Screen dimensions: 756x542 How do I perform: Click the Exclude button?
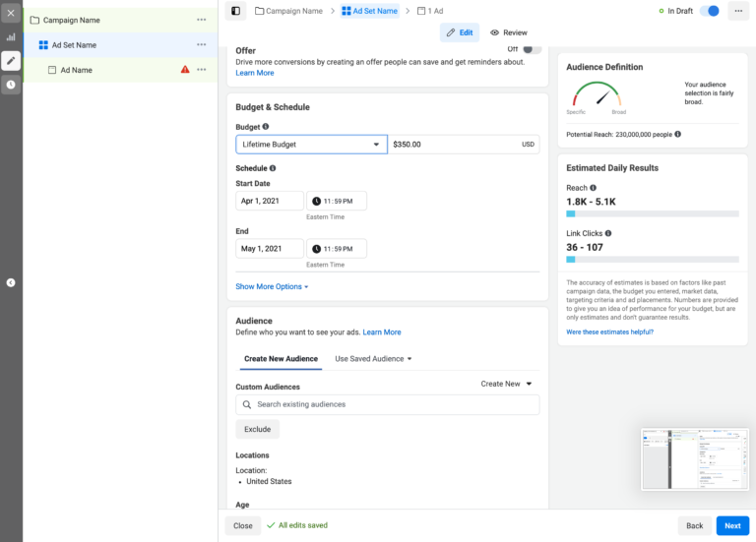257,430
